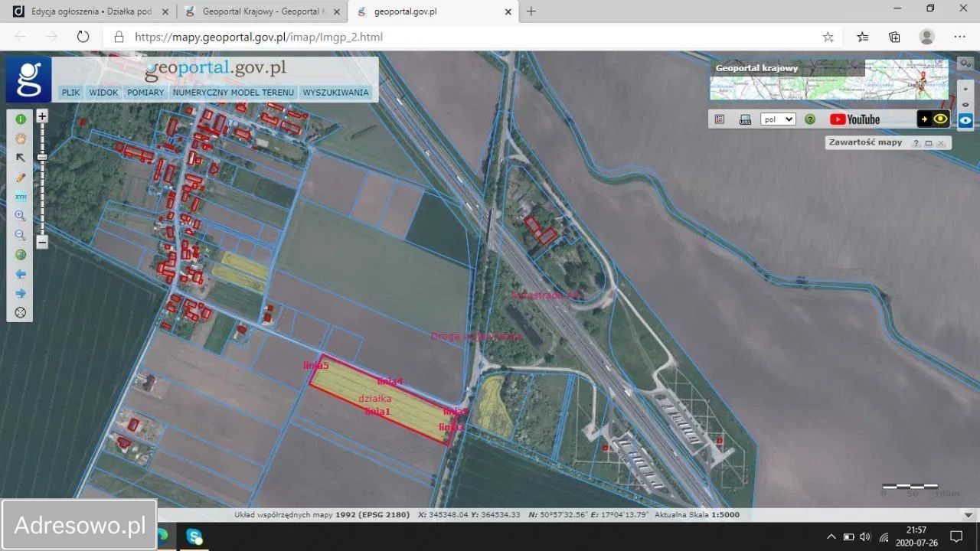Click the 'linia4' map label

point(390,381)
